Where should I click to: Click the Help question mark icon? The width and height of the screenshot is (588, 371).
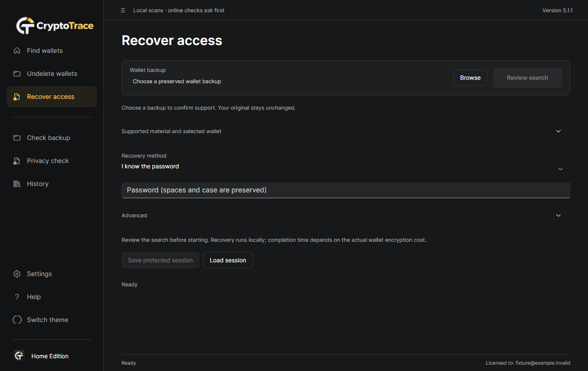click(x=17, y=297)
